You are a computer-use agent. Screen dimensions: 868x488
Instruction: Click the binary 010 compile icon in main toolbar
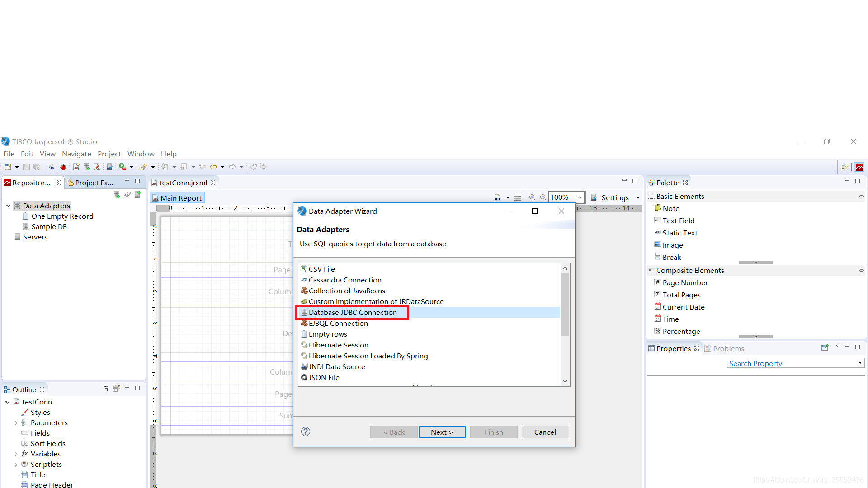(51, 167)
